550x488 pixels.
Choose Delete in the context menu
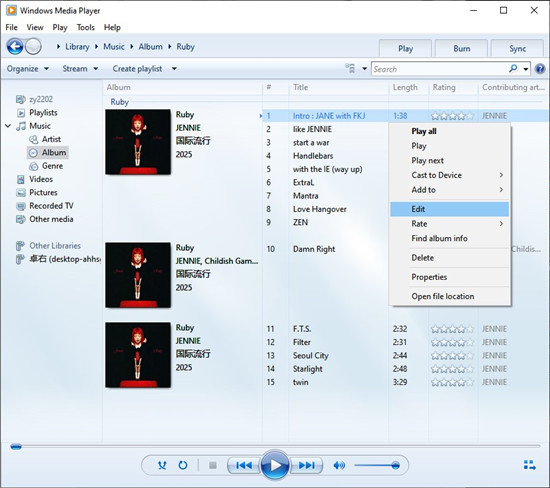click(450, 258)
